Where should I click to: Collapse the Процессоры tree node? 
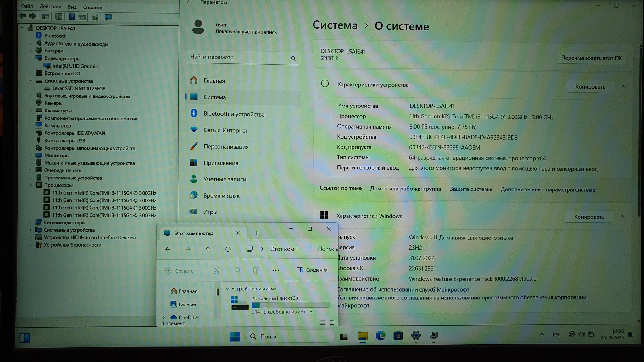click(x=31, y=185)
